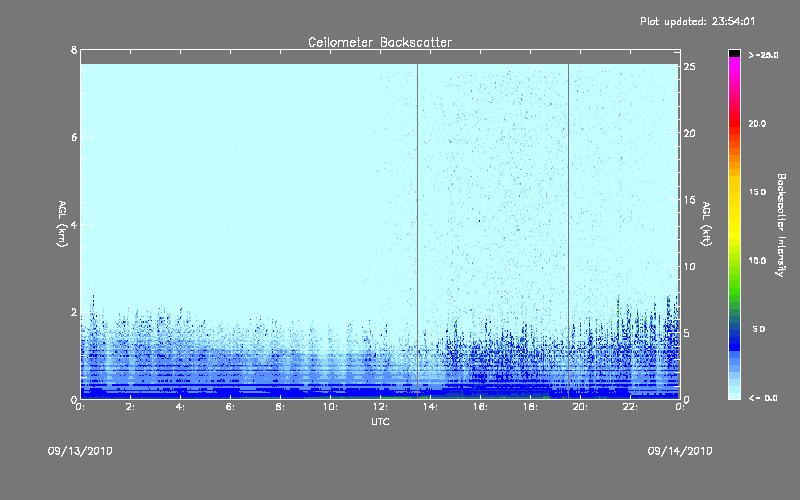Select the 'AGL (km)' left axis label
The width and height of the screenshot is (800, 500).
(62, 224)
